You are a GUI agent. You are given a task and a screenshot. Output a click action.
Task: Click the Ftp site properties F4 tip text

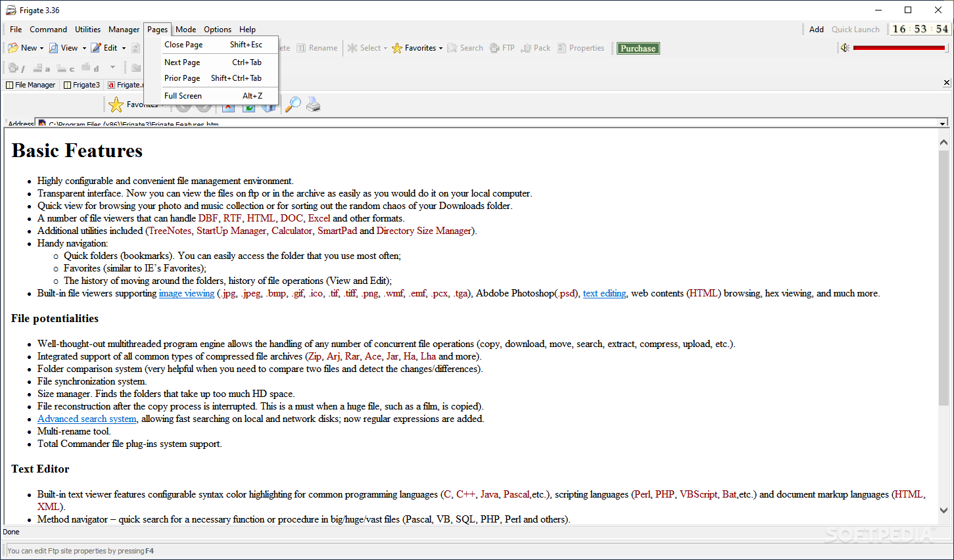click(80, 551)
